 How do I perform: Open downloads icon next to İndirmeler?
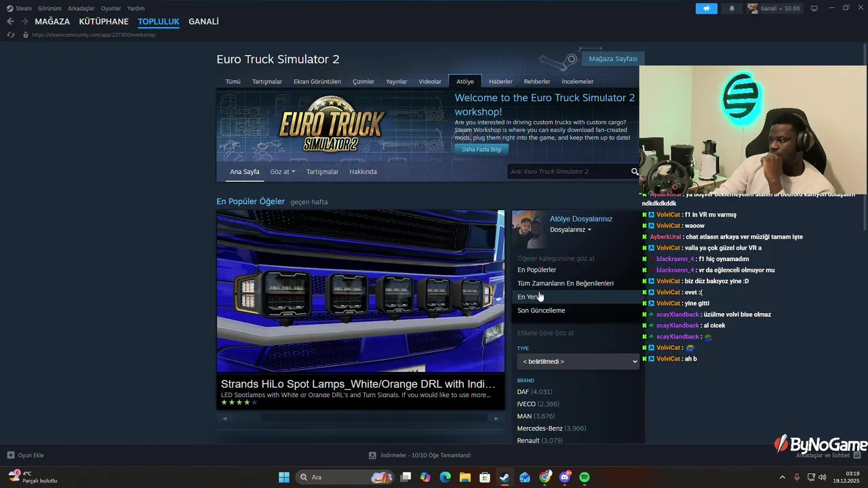[x=372, y=455]
